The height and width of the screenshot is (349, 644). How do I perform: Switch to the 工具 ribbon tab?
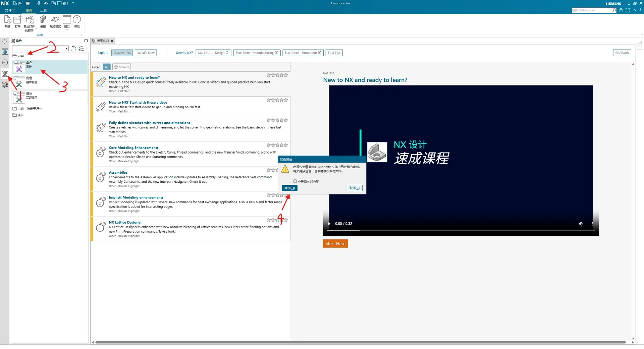pyautogui.click(x=44, y=10)
